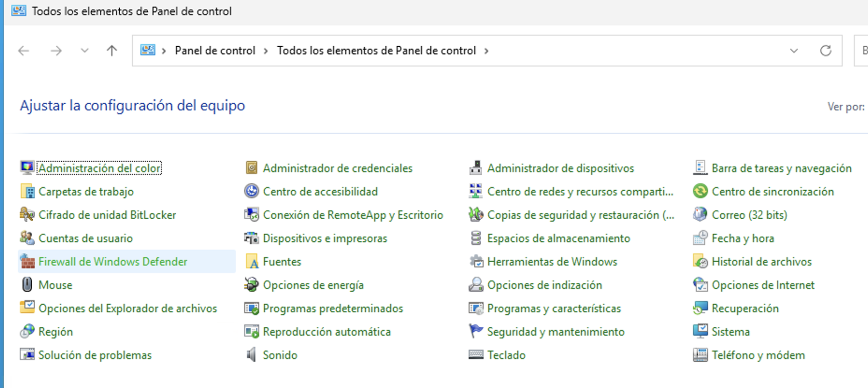
Task: Open the Dispositivos e impresoras link
Action: [325, 238]
